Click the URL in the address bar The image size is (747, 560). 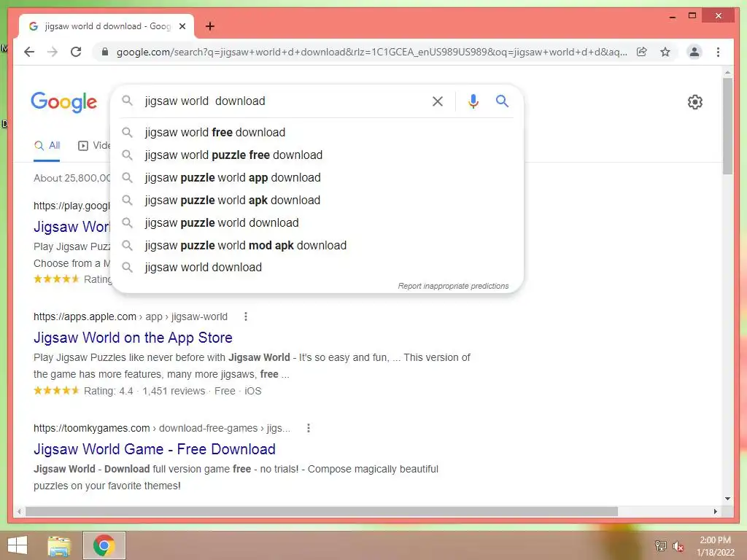point(371,52)
